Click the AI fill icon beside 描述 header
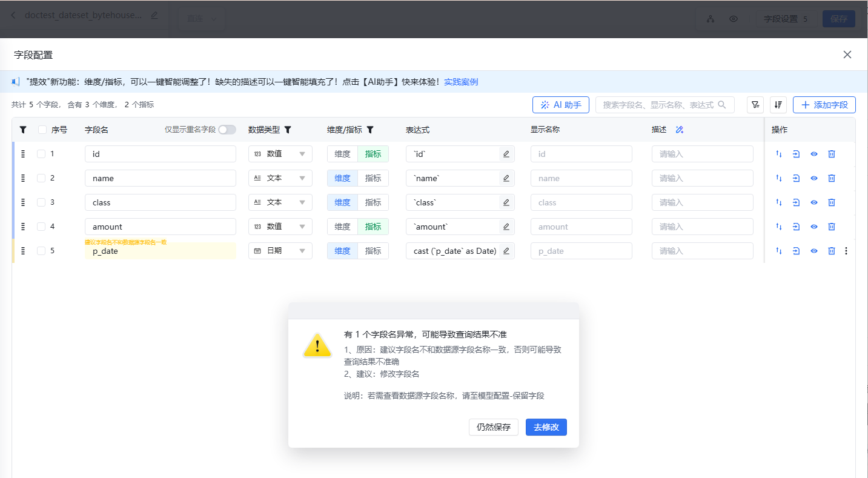 click(679, 130)
